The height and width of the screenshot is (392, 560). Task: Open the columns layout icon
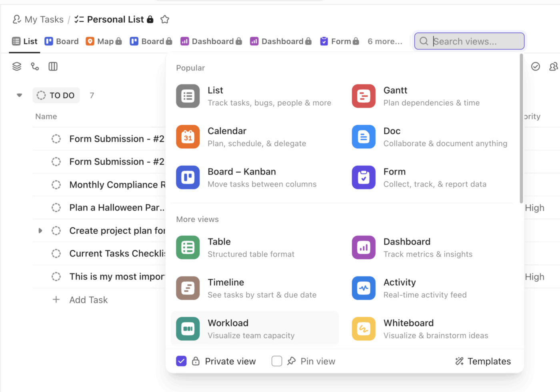point(53,66)
